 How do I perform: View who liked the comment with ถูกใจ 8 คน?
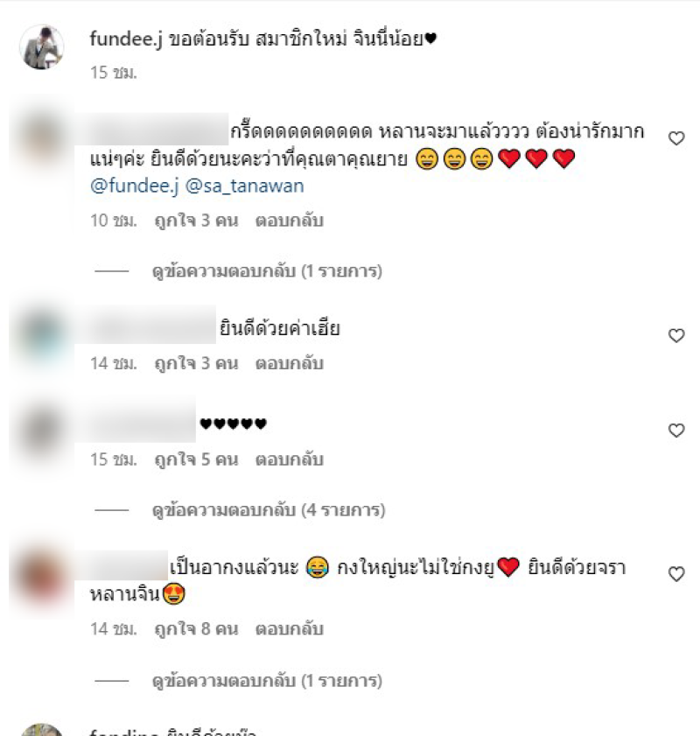pos(197,629)
